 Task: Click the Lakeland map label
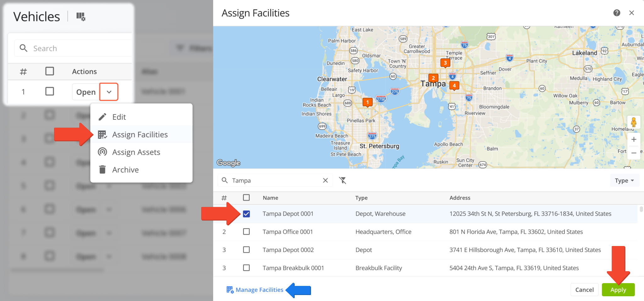click(x=585, y=53)
